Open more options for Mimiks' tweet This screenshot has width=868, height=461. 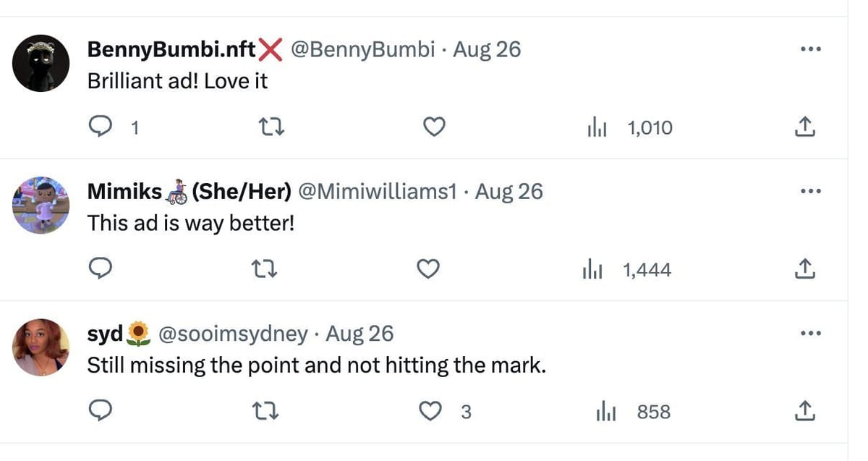810,192
